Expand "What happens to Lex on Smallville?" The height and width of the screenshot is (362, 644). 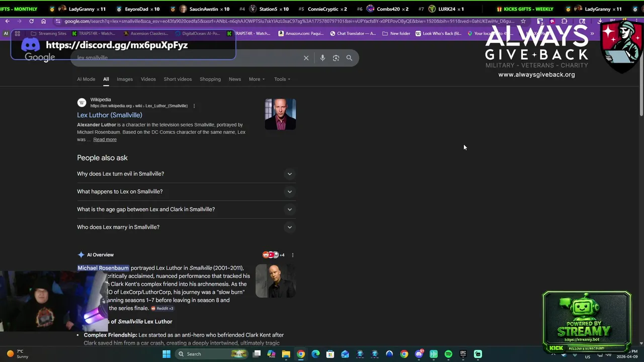pos(186,192)
